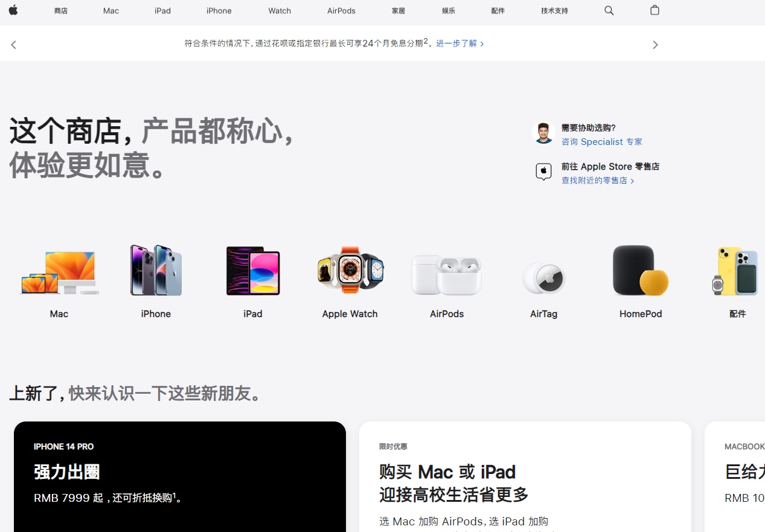Click the AirPods label under product image
This screenshot has height=532, width=765.
(447, 314)
